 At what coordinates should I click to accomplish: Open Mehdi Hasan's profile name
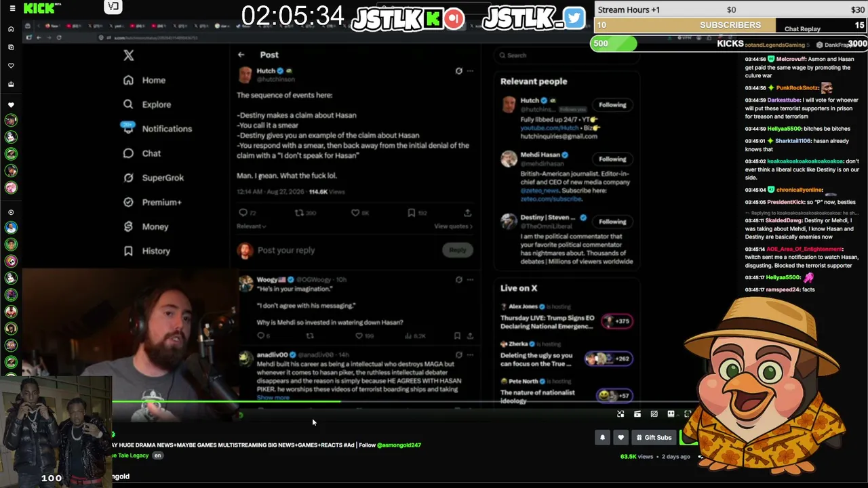pyautogui.click(x=540, y=155)
